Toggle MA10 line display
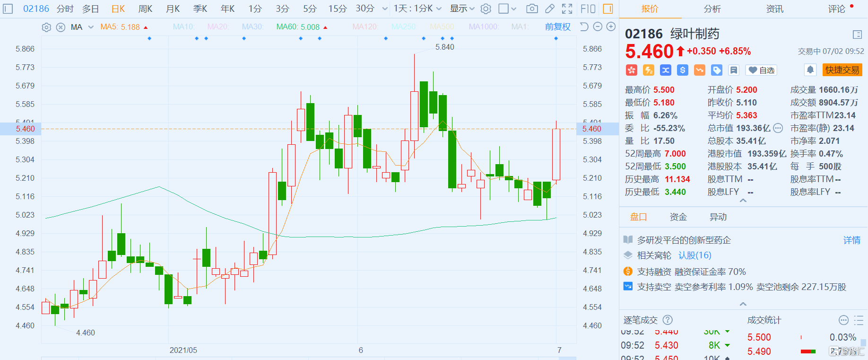Image resolution: width=868 pixels, height=360 pixels. click(184, 27)
